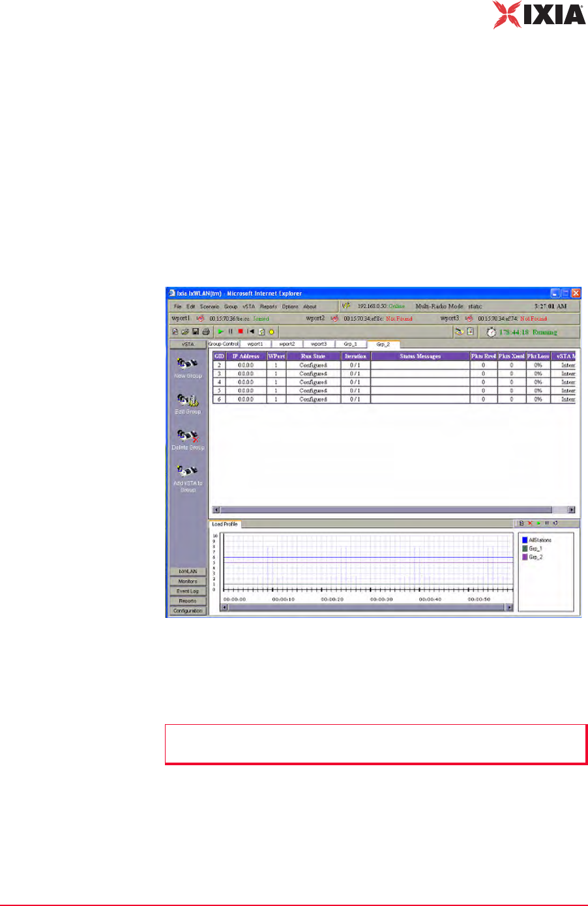The height and width of the screenshot is (906, 588).
Task: Click the green Grp_1 legend swatch
Action: pos(525,549)
